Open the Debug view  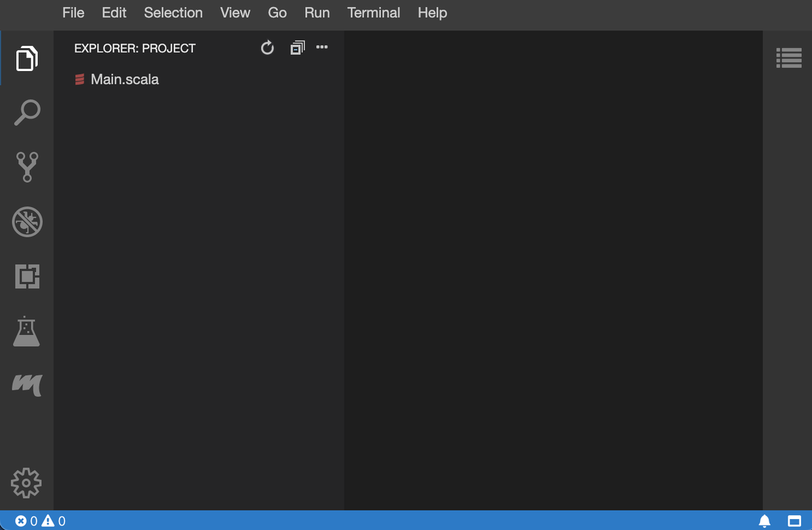pos(27,221)
